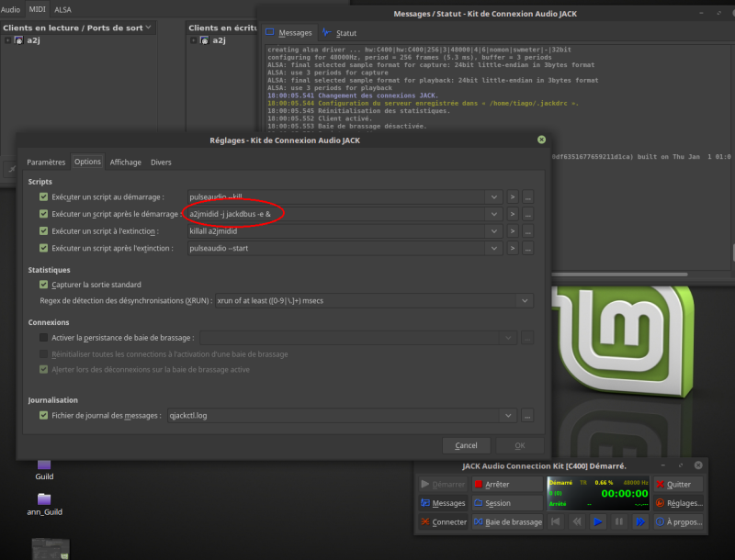Open the Divers tab
Screen dimensions: 735x560
pos(161,162)
